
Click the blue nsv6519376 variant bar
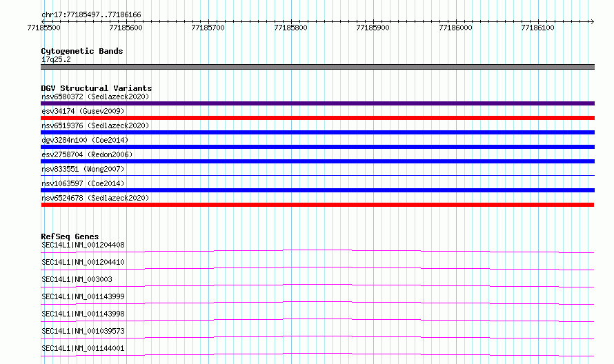[x=317, y=132]
